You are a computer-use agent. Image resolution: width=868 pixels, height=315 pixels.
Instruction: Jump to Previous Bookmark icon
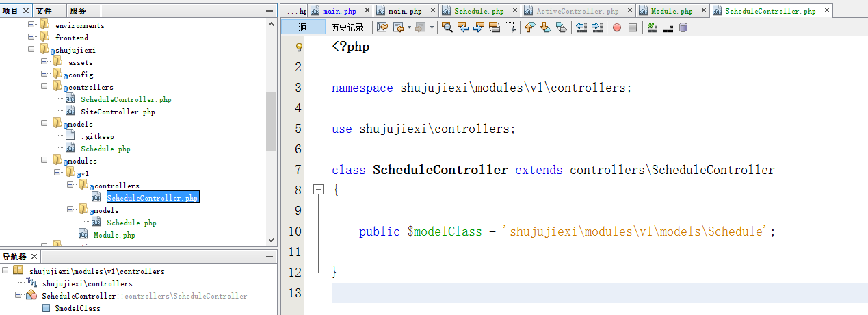pos(529,27)
